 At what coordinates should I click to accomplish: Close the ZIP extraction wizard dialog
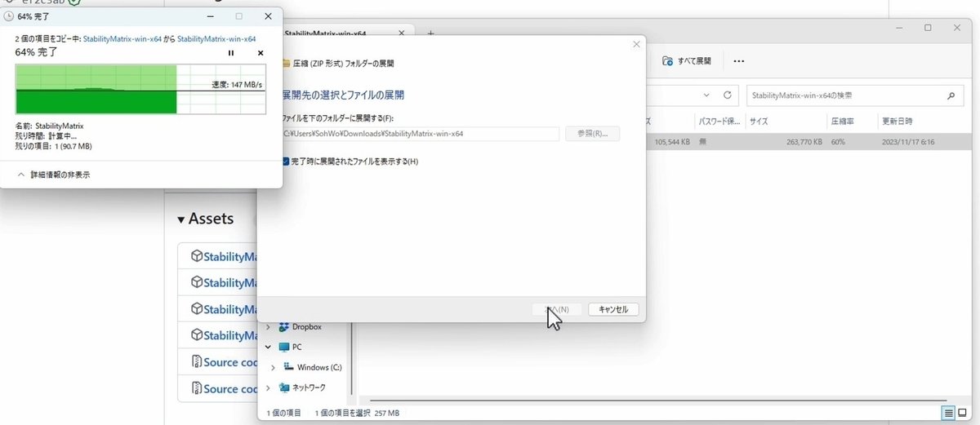(x=636, y=44)
